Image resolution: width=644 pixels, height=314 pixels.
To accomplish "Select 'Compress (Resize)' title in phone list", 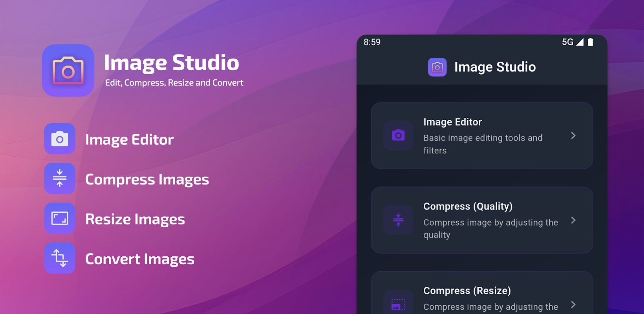I will coord(467,291).
